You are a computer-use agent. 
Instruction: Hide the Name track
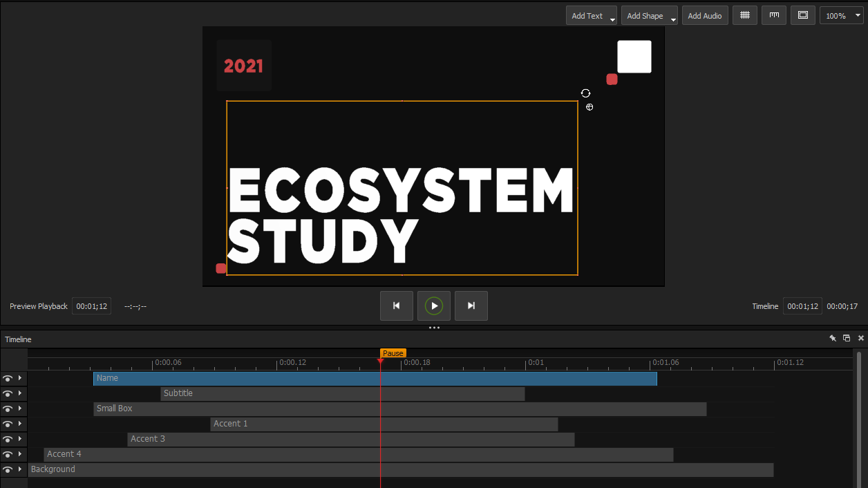coord(8,379)
